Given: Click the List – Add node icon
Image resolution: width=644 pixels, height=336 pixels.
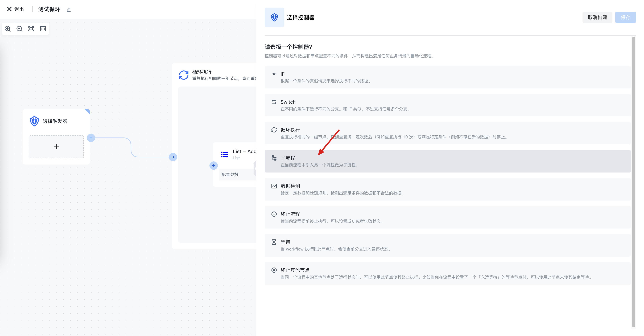Looking at the screenshot, I should (x=224, y=154).
